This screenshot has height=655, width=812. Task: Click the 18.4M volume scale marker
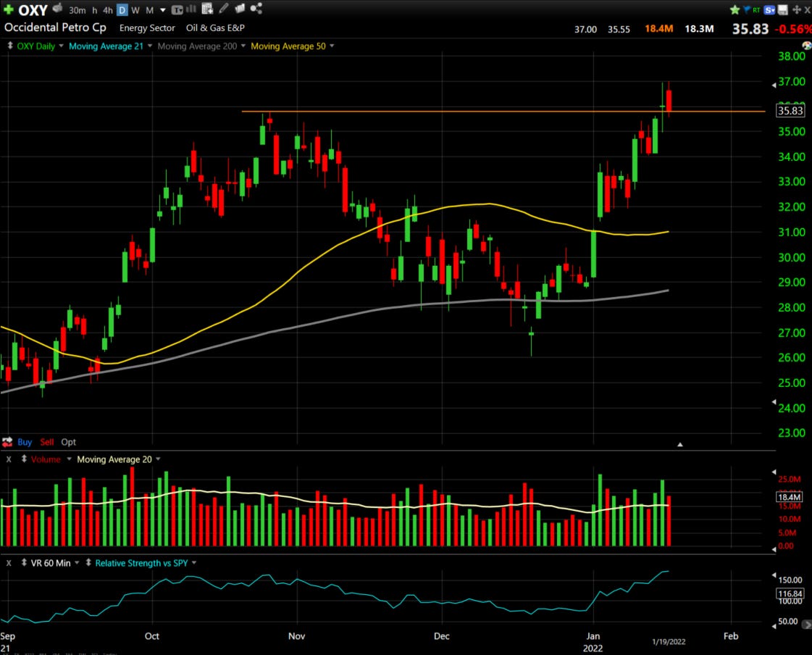click(x=790, y=497)
